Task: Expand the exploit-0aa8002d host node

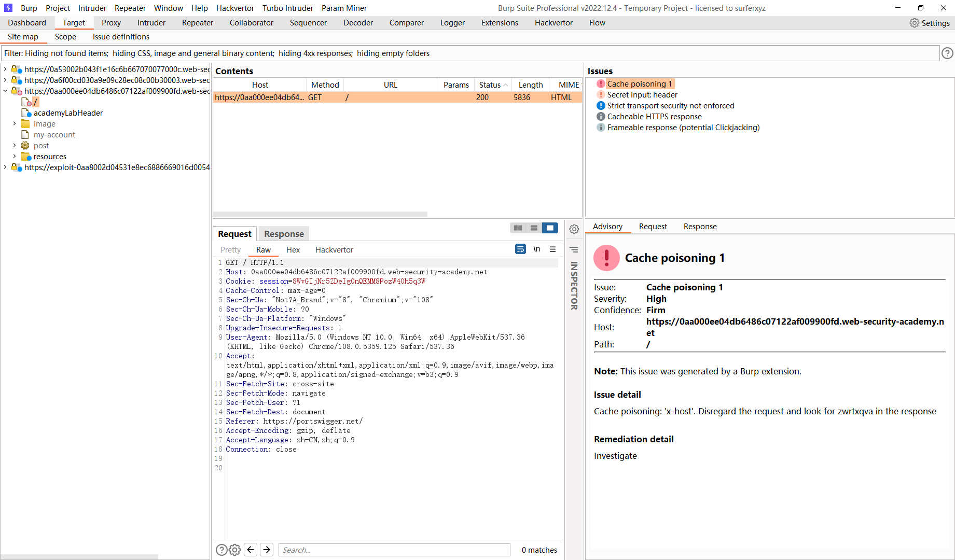Action: (5, 167)
